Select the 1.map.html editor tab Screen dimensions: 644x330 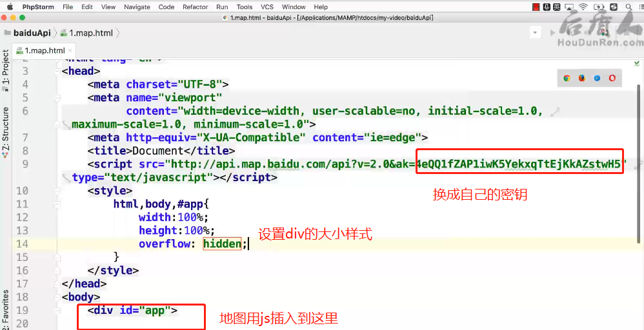click(45, 51)
